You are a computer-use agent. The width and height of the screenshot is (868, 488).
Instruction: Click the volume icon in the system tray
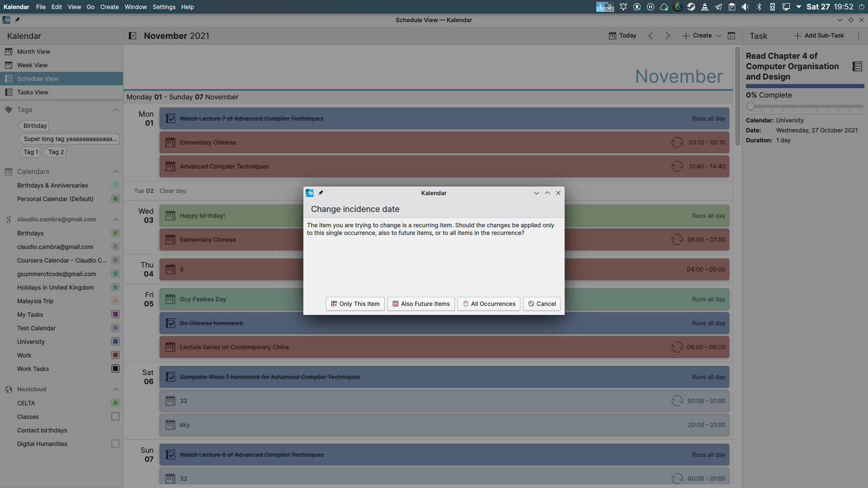[x=745, y=7]
